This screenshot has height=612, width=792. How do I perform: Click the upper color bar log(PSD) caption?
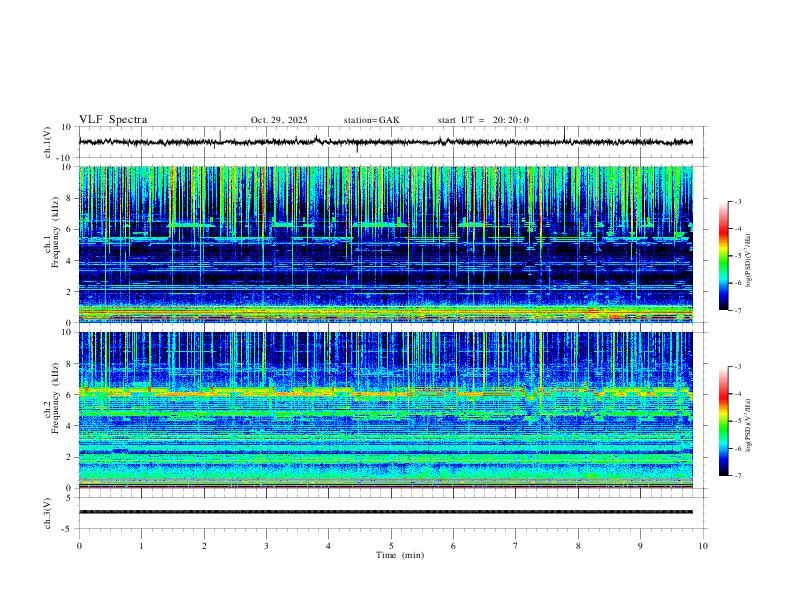[749, 260]
